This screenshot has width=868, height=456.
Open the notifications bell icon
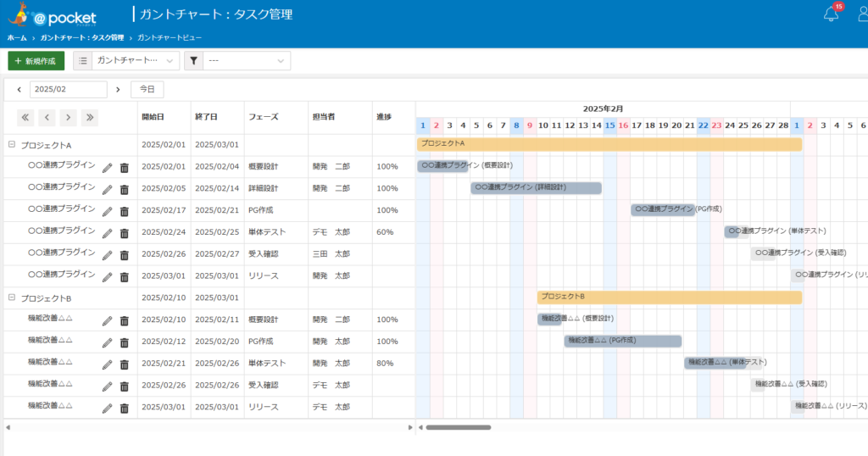tap(831, 14)
